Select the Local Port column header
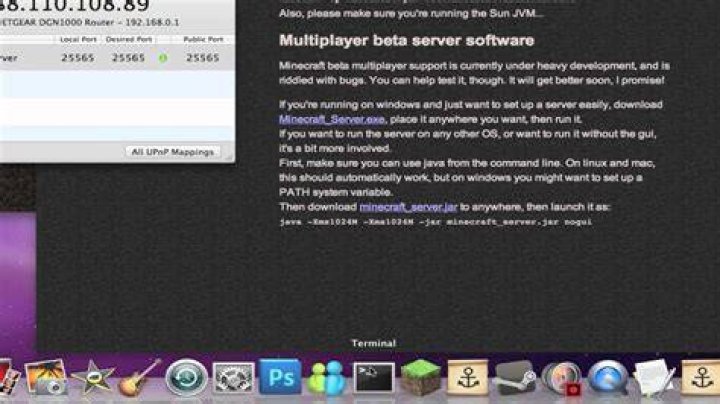 [x=78, y=39]
